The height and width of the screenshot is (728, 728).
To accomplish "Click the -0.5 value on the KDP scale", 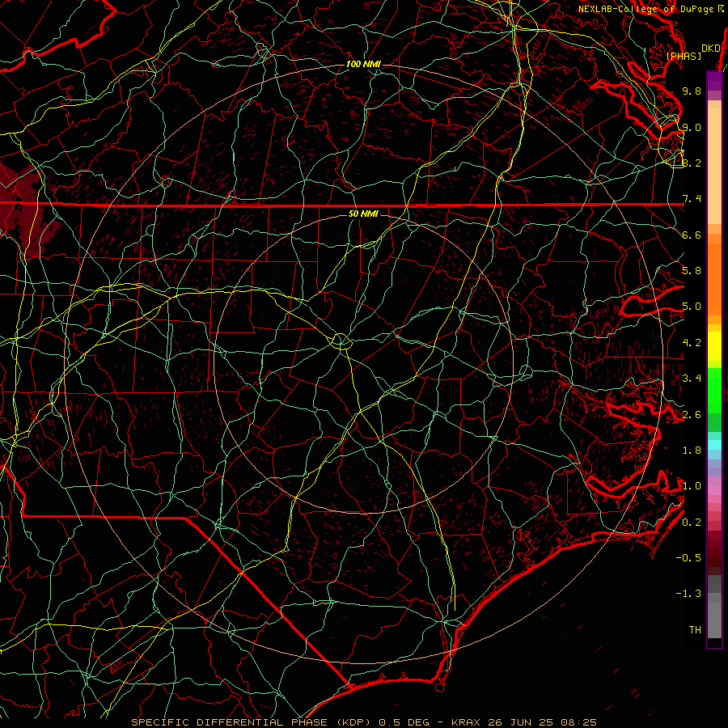I will [x=688, y=558].
